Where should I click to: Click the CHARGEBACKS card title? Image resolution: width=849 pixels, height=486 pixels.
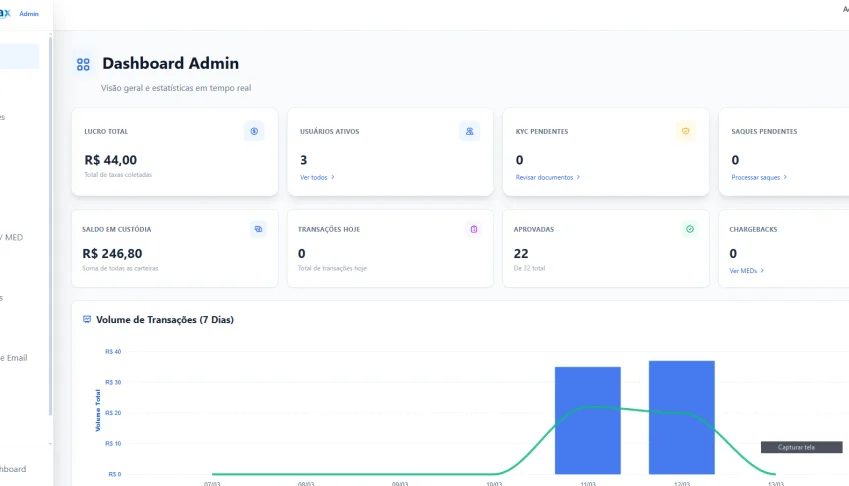(x=753, y=229)
